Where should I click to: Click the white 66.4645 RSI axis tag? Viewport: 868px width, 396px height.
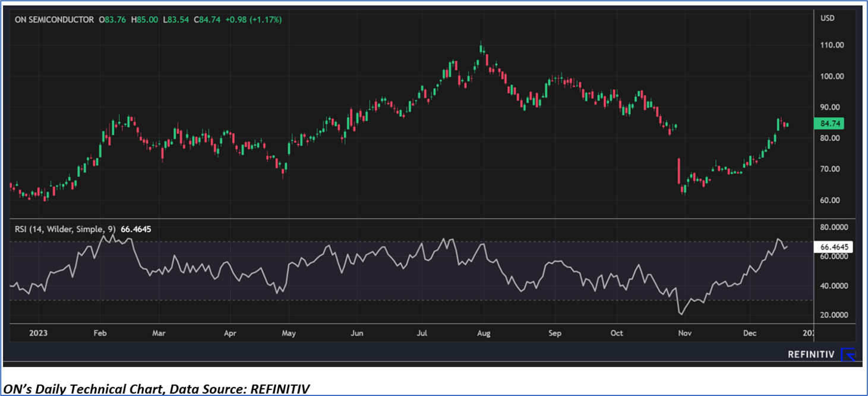836,247
